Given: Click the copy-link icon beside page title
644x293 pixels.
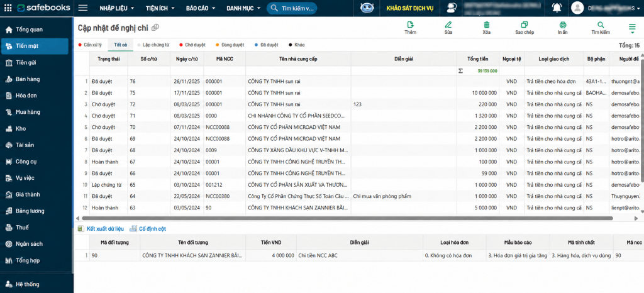Looking at the screenshot, I should pyautogui.click(x=155, y=28).
